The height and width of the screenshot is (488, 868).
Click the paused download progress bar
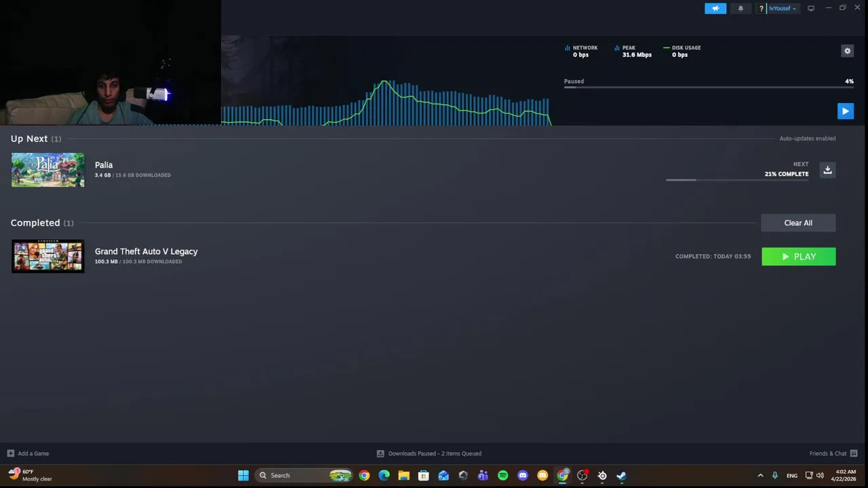pos(709,87)
